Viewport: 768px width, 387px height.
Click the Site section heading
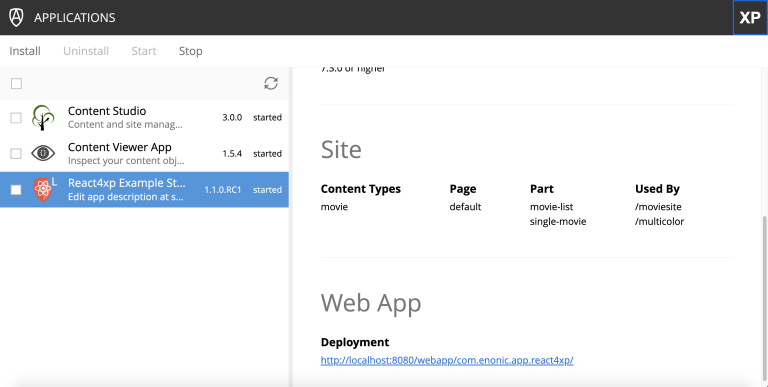(x=341, y=149)
